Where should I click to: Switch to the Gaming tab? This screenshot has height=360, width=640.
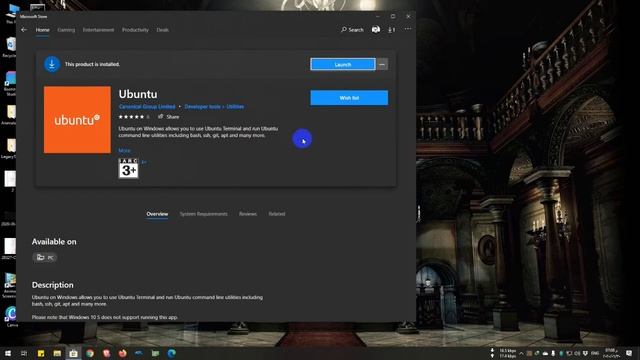click(x=66, y=30)
